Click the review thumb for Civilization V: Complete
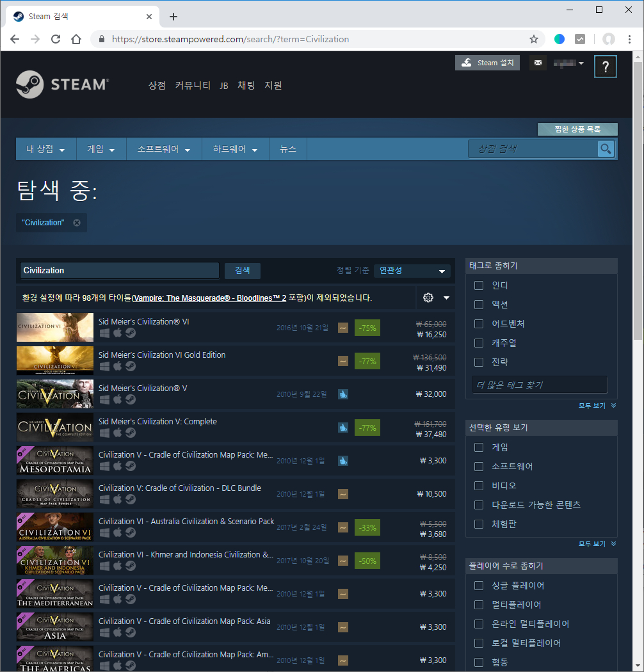Screen dimensions: 644x672 [x=343, y=428]
